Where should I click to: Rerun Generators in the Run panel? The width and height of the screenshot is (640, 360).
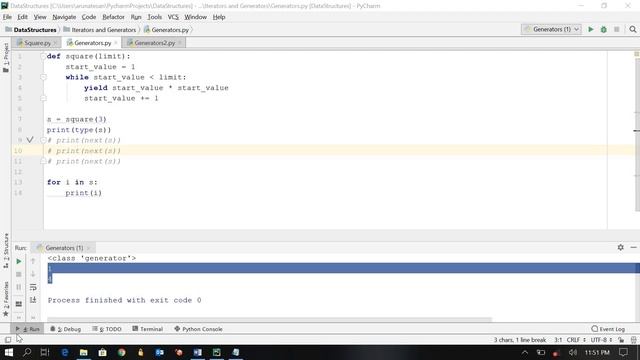pos(19,261)
